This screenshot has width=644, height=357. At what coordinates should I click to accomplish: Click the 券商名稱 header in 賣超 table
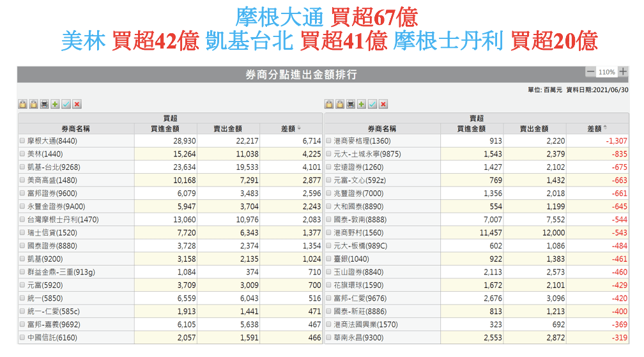coord(381,128)
